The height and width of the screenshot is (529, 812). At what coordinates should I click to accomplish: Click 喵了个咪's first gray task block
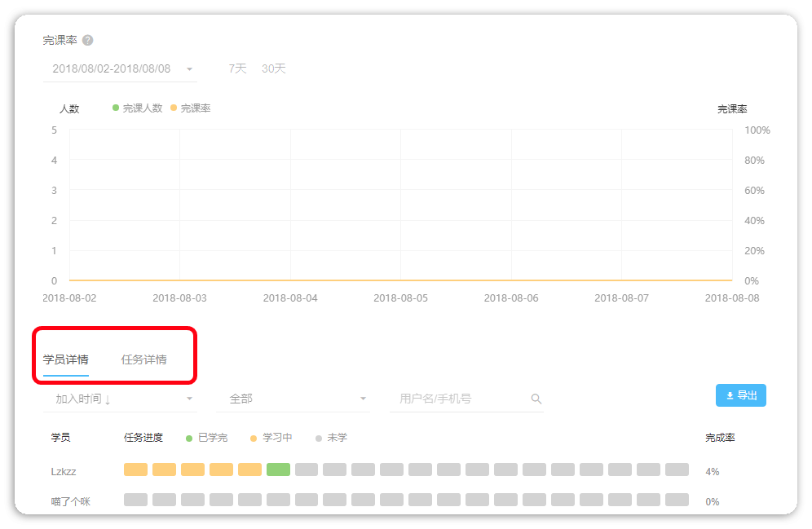[x=135, y=500]
